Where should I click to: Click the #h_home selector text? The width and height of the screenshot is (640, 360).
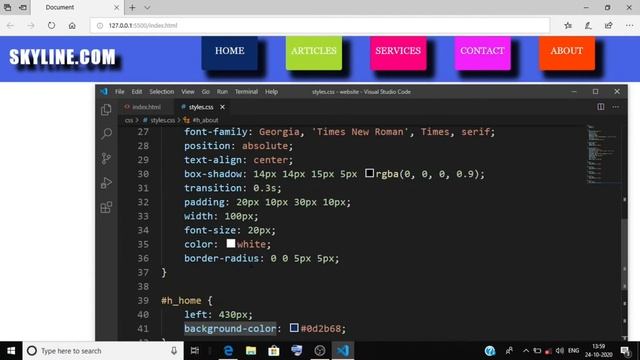[x=181, y=300]
